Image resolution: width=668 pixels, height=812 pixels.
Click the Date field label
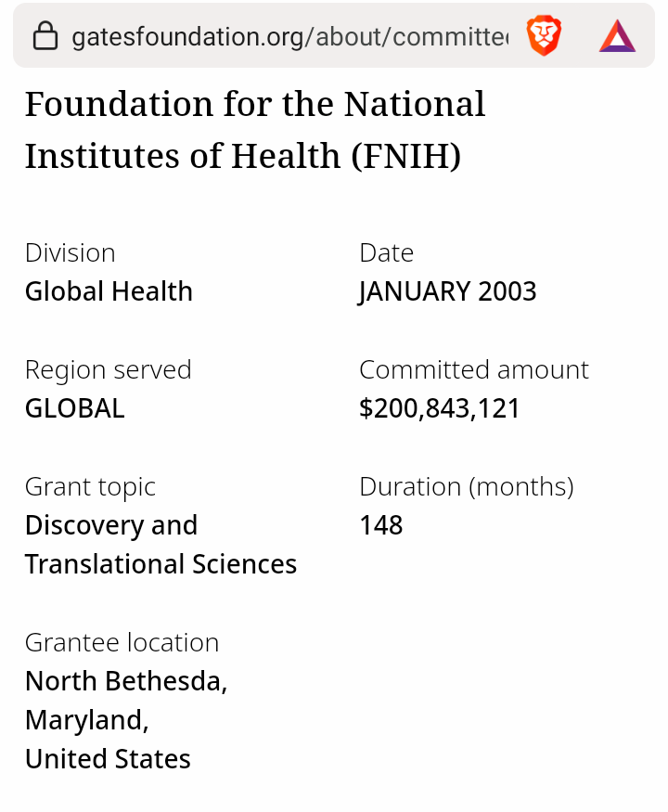pos(386,252)
